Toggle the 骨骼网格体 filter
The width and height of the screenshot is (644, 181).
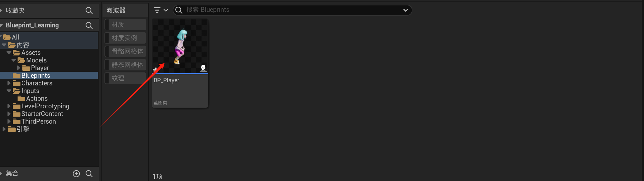(x=125, y=51)
